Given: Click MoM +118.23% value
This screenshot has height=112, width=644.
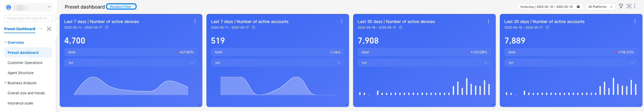Looking at the screenshot, I should [626, 52].
